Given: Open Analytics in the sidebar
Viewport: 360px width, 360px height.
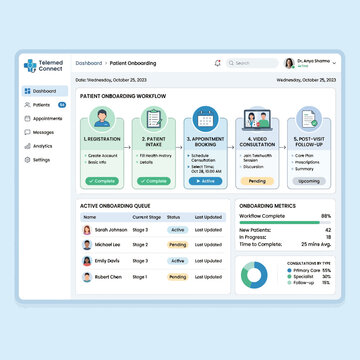Looking at the screenshot, I should point(45,146).
